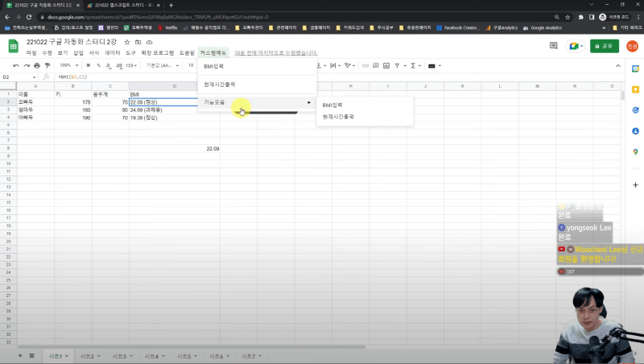Image resolution: width=644 pixels, height=364 pixels.
Task: Switch to second browser tab 앱스크립트 스터디
Action: 123,5
